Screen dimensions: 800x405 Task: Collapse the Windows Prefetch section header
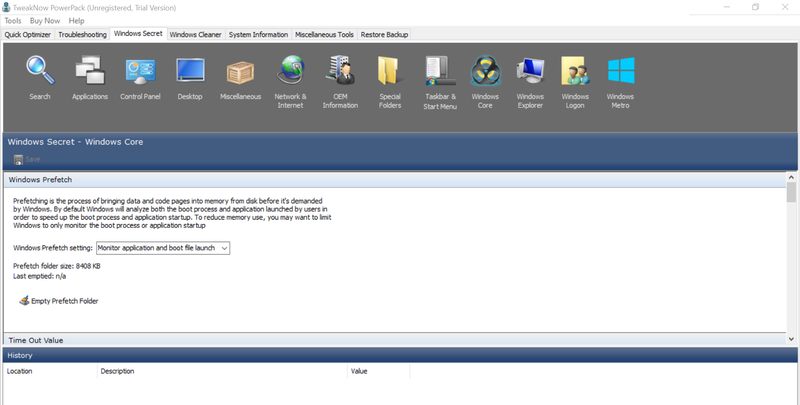pyautogui.click(x=394, y=180)
